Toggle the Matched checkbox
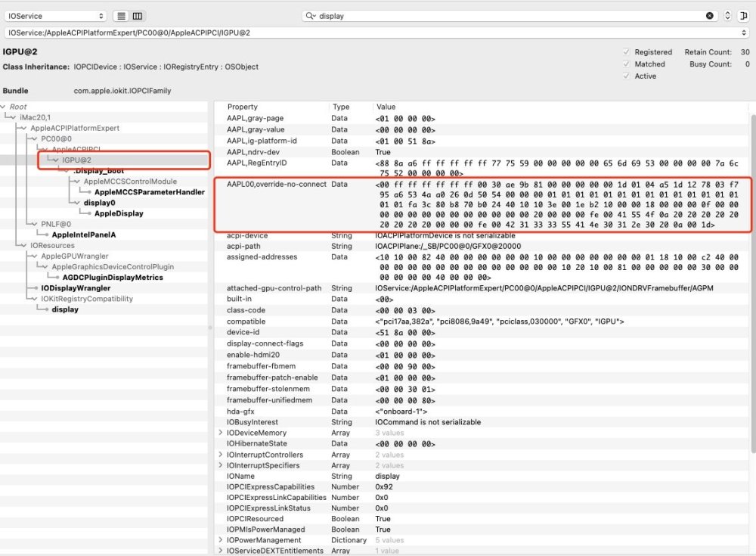 coord(626,64)
